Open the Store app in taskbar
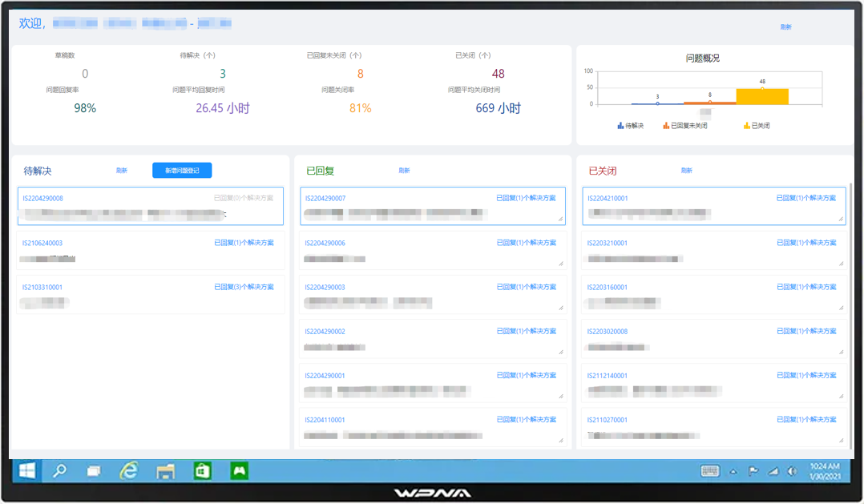864x504 pixels. [x=202, y=471]
